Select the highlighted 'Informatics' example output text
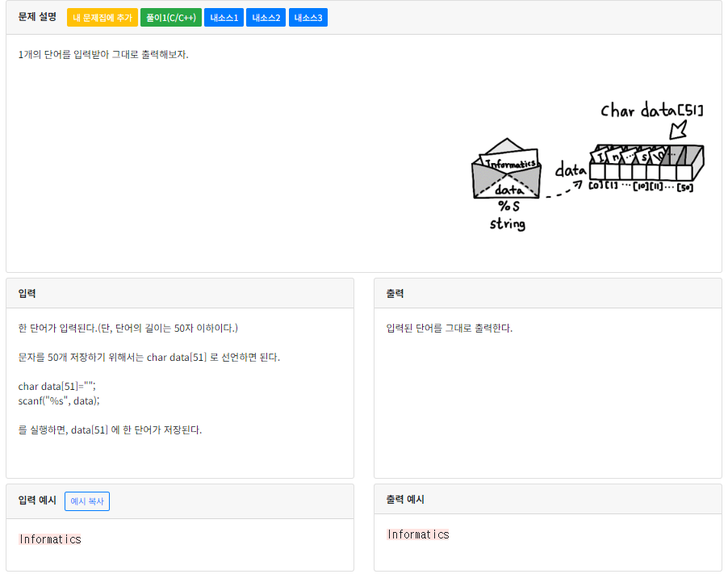The width and height of the screenshot is (728, 574). [x=419, y=534]
